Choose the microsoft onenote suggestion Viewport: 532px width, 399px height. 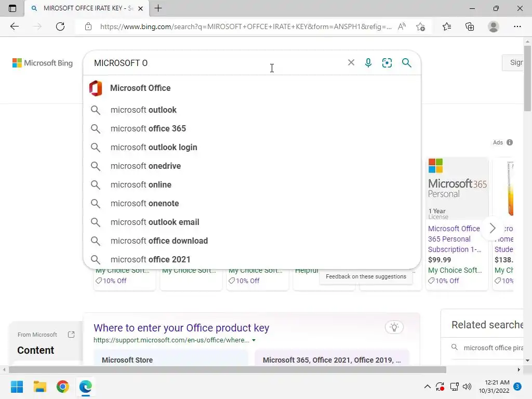pos(252,203)
